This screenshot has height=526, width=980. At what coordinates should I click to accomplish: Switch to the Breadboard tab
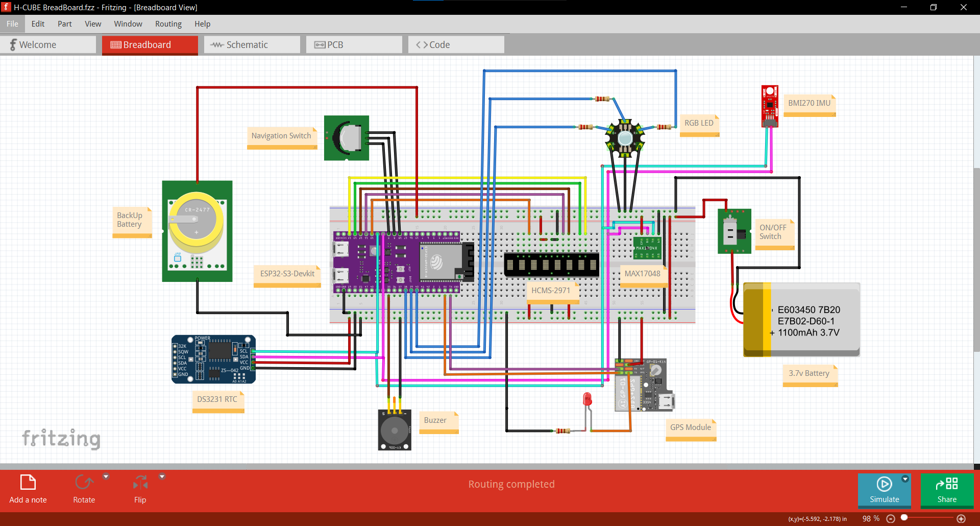[150, 45]
